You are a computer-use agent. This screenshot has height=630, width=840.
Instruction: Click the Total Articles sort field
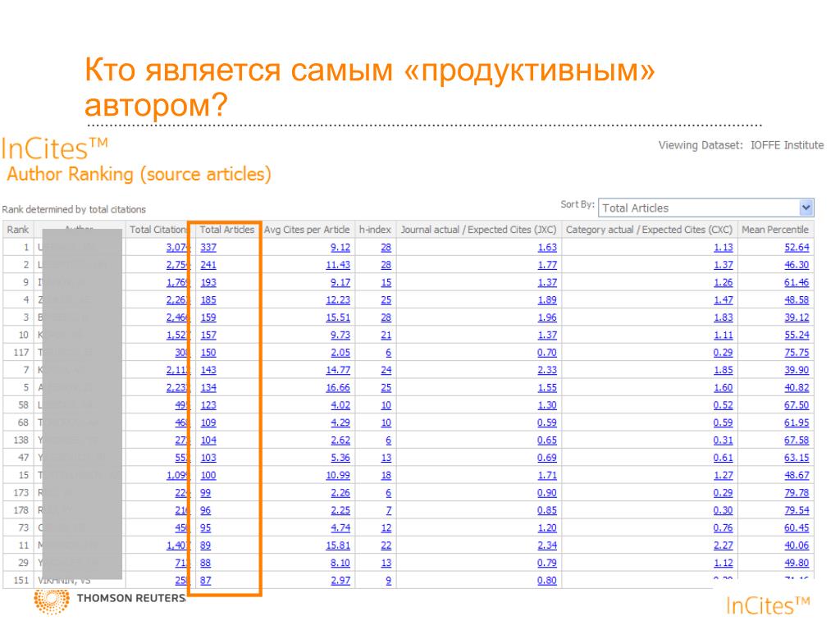tap(705, 208)
